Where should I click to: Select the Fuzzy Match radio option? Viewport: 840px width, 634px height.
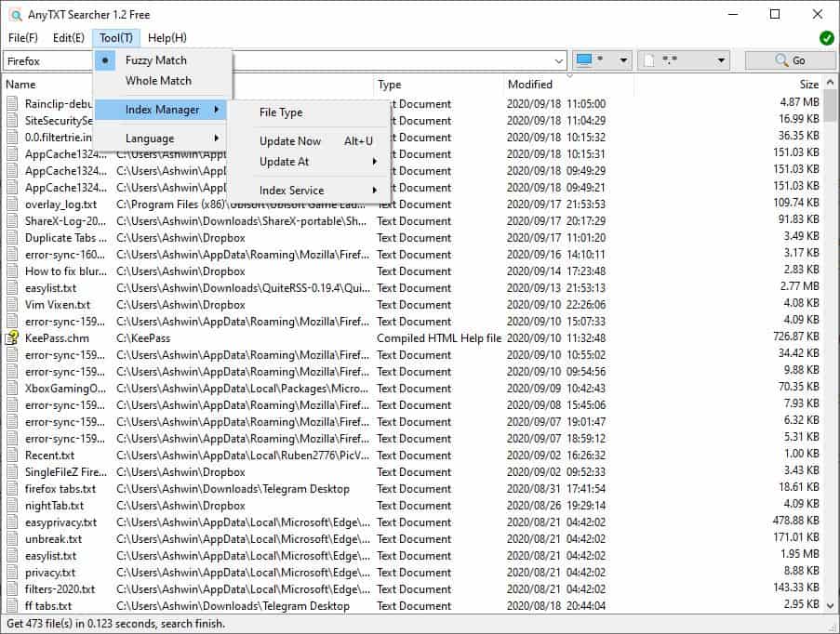coord(162,60)
